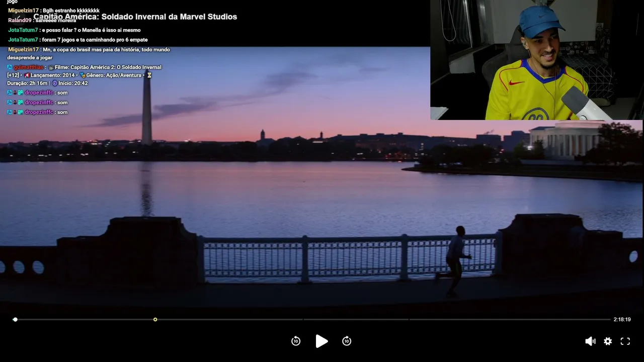Mute the player volume speaker icon
Viewport: 644px width, 362px height.
[590, 341]
